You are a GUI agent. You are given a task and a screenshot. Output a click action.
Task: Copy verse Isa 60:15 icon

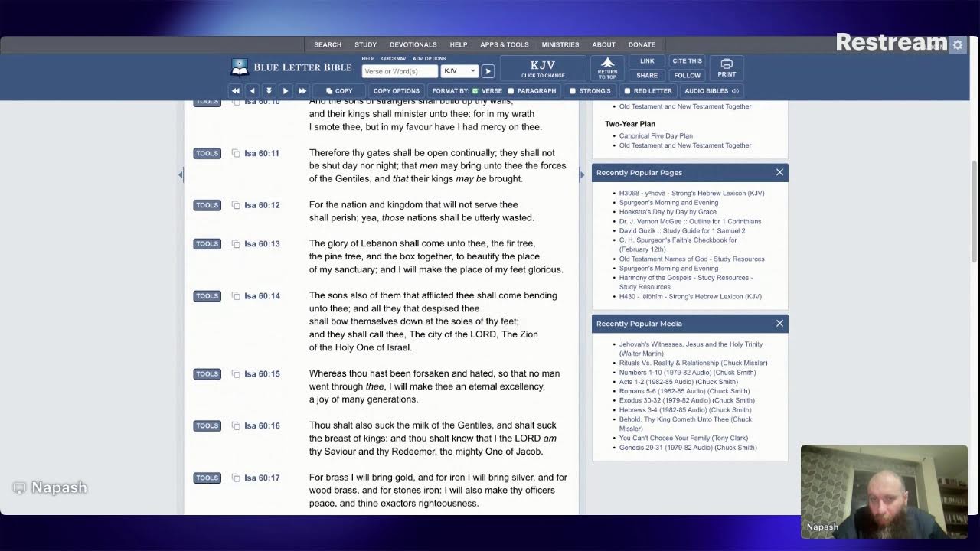pyautogui.click(x=236, y=374)
